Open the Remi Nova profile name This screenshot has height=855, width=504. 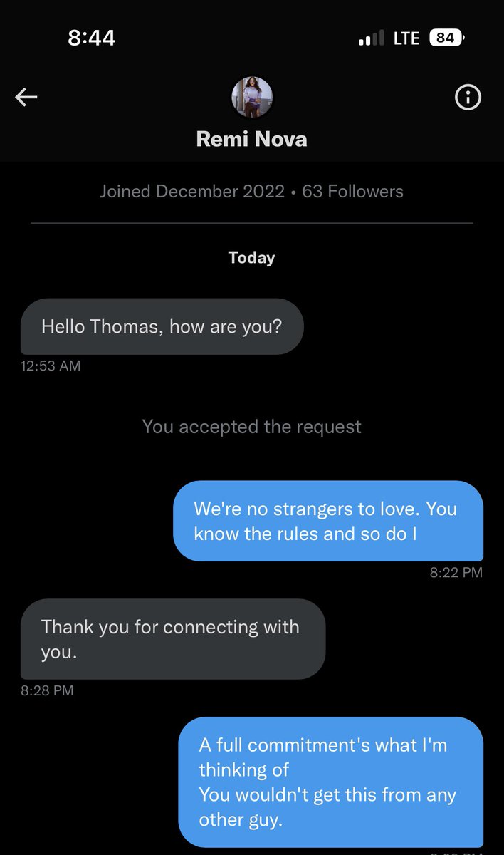(x=252, y=138)
